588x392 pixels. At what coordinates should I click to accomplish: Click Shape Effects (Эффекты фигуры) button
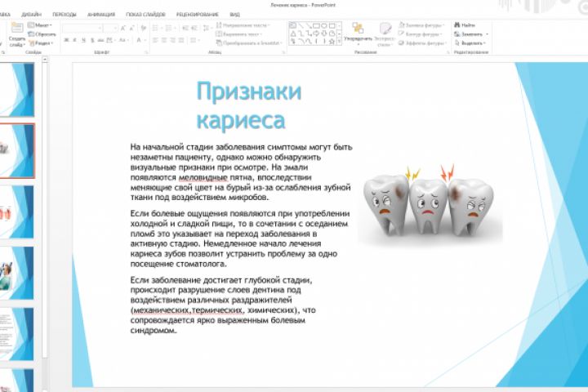coord(422,43)
